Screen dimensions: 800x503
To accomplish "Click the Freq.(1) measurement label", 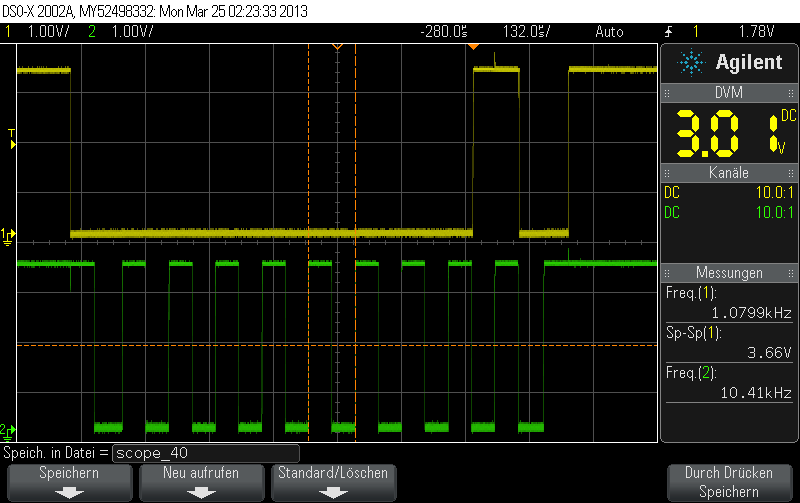I will [691, 293].
